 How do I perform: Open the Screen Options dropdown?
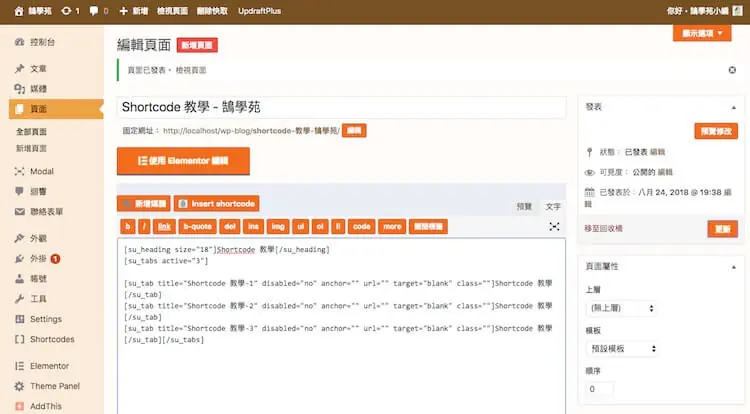point(702,33)
